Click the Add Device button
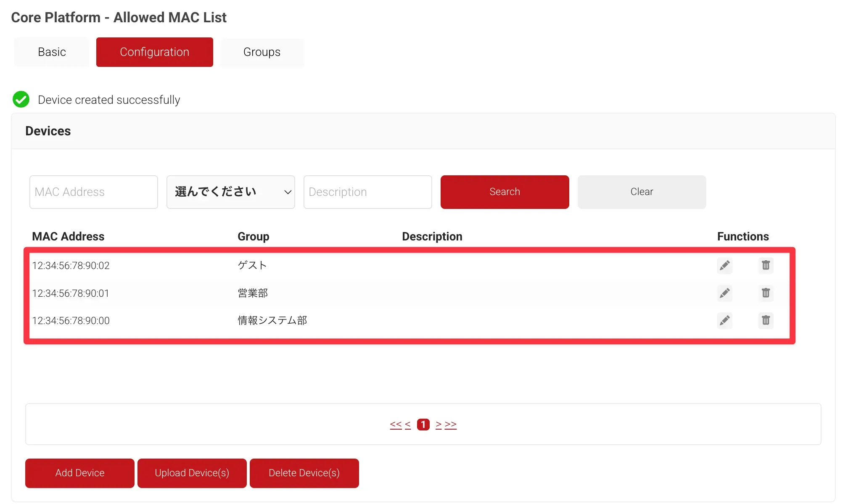This screenshot has height=504, width=848. click(x=80, y=473)
